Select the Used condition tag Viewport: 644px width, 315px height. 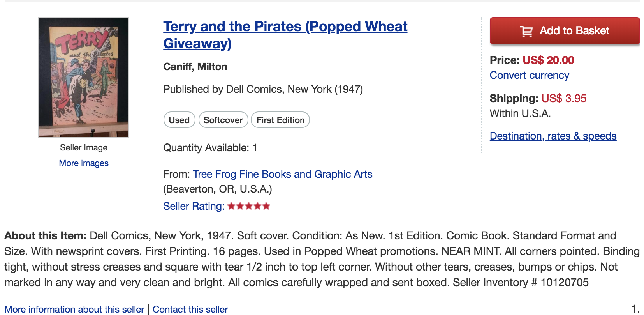tap(179, 120)
